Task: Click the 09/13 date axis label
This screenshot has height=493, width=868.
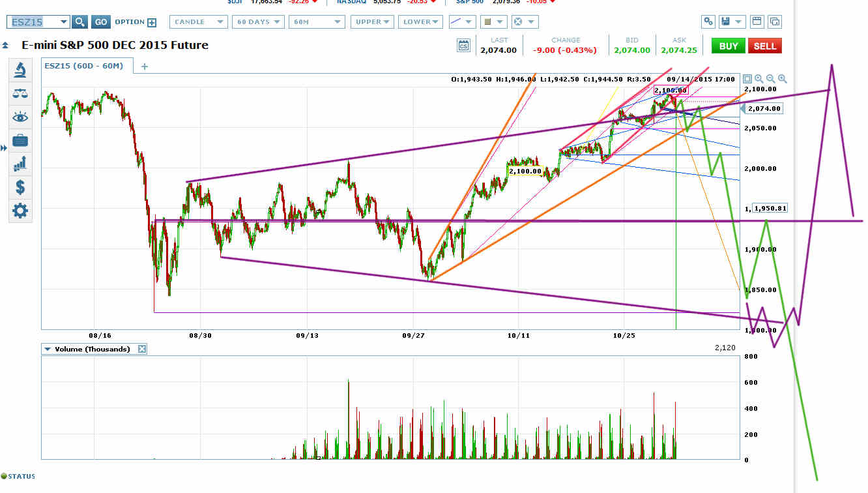Action: 307,336
